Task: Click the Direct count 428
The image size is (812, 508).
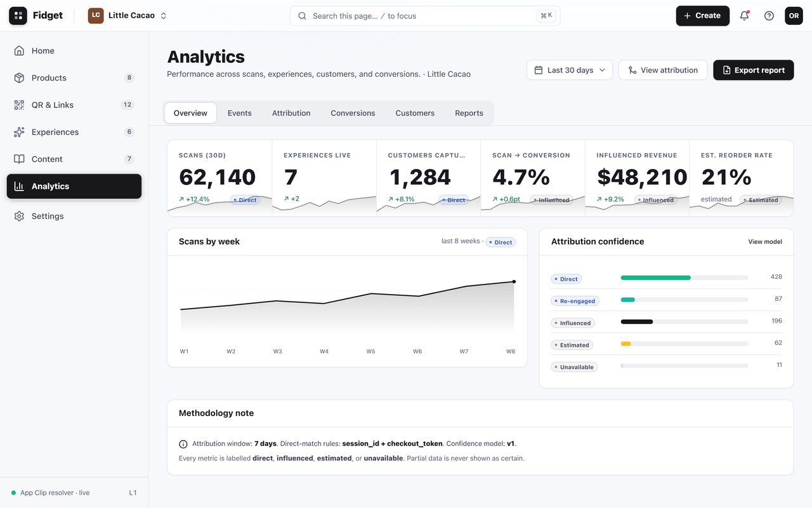Action: pos(776,277)
